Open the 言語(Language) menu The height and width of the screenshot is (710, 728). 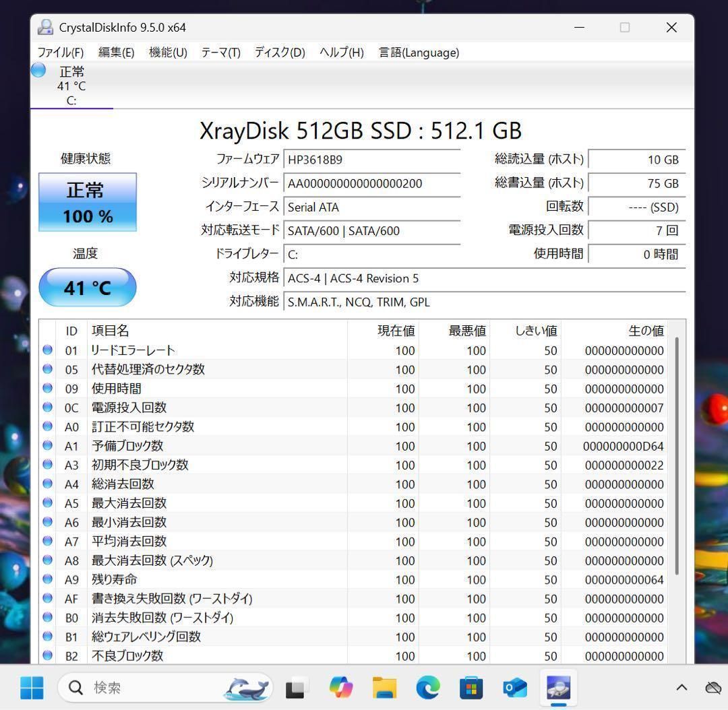(x=419, y=53)
